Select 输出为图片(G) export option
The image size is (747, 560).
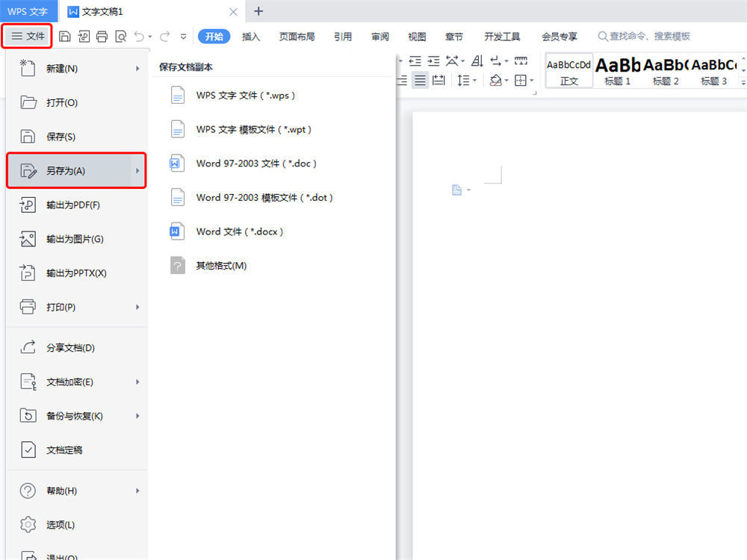point(75,239)
